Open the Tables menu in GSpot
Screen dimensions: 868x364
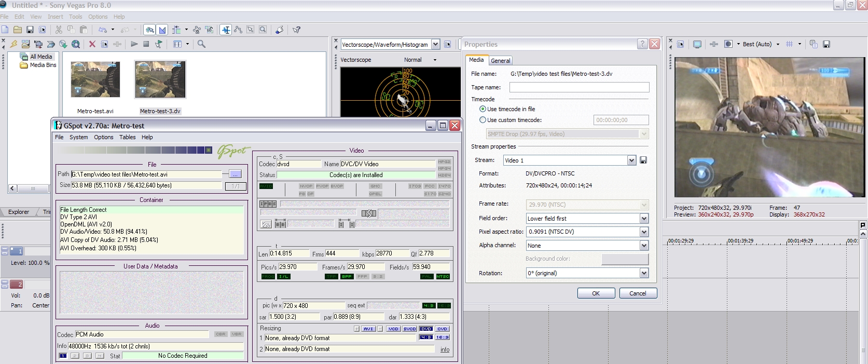(x=128, y=137)
